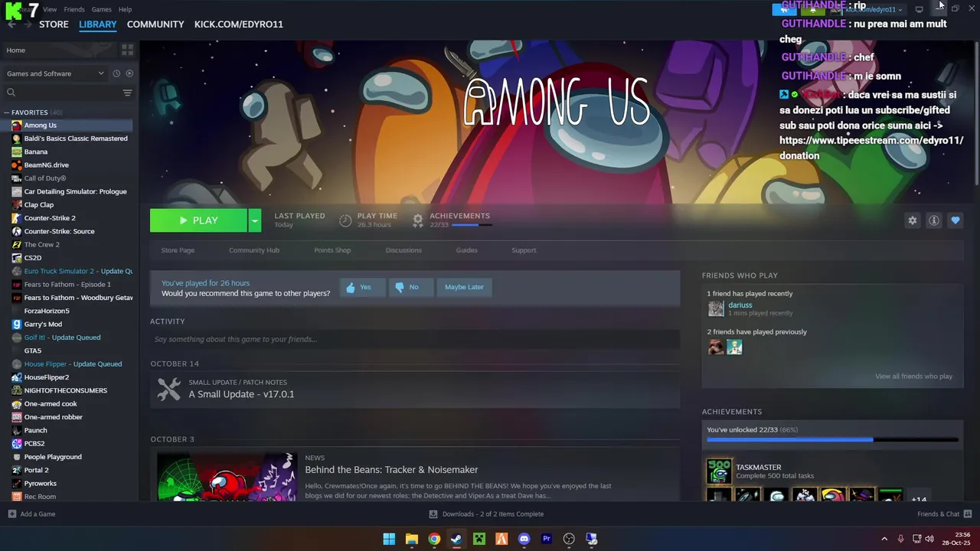980x551 pixels.
Task: Open the Store tab
Action: 54,24
